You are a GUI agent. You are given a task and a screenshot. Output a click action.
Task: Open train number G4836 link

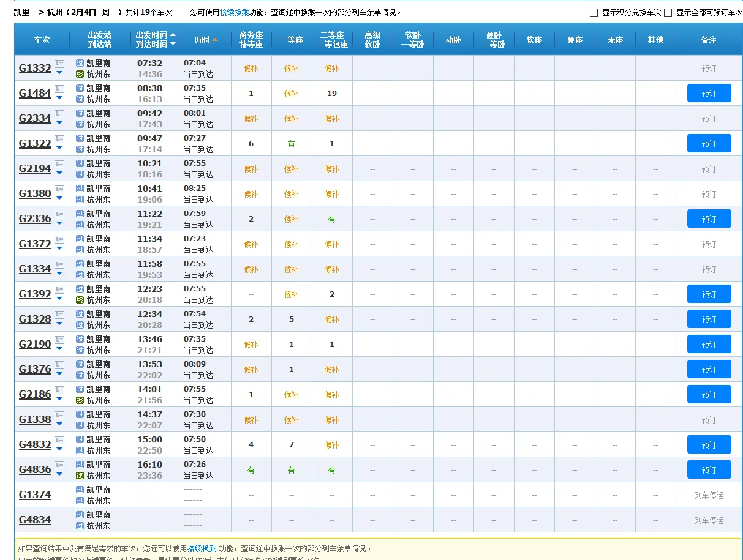[x=35, y=469]
